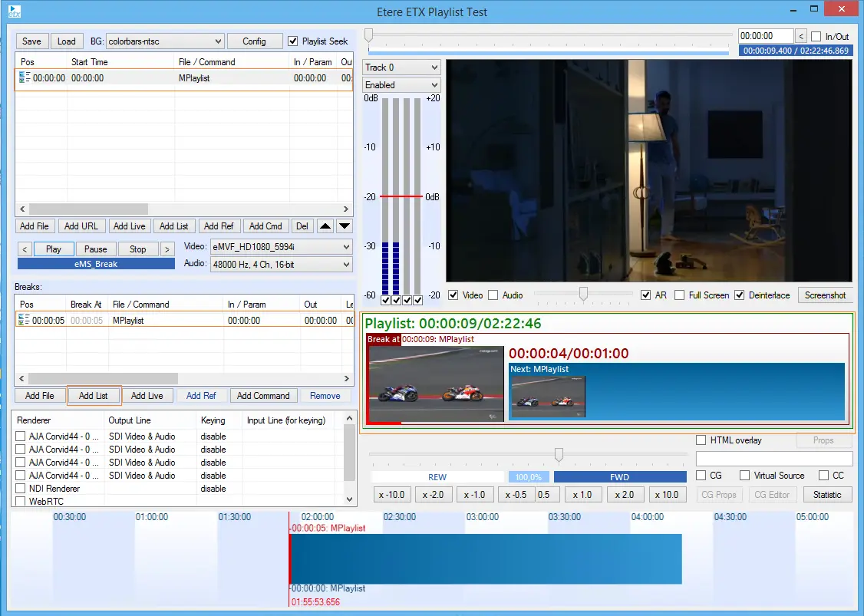Expand the Track 0 dropdown
The height and width of the screenshot is (616, 864).
401,68
